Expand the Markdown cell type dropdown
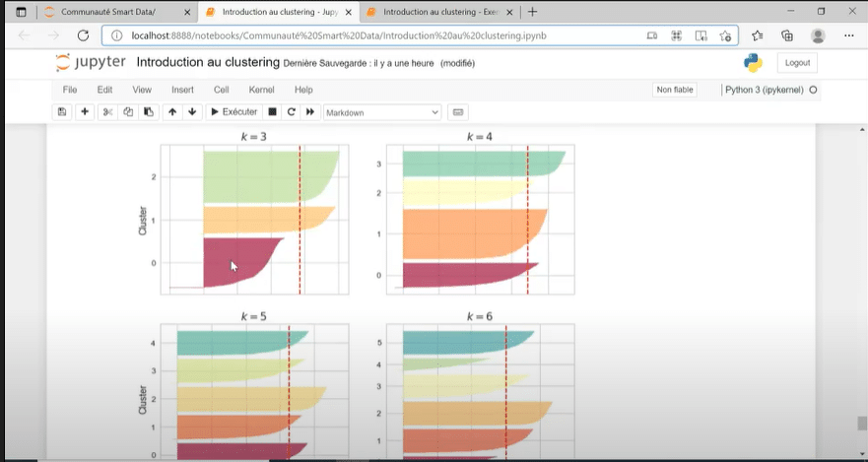Image resolution: width=868 pixels, height=462 pixels. click(382, 112)
